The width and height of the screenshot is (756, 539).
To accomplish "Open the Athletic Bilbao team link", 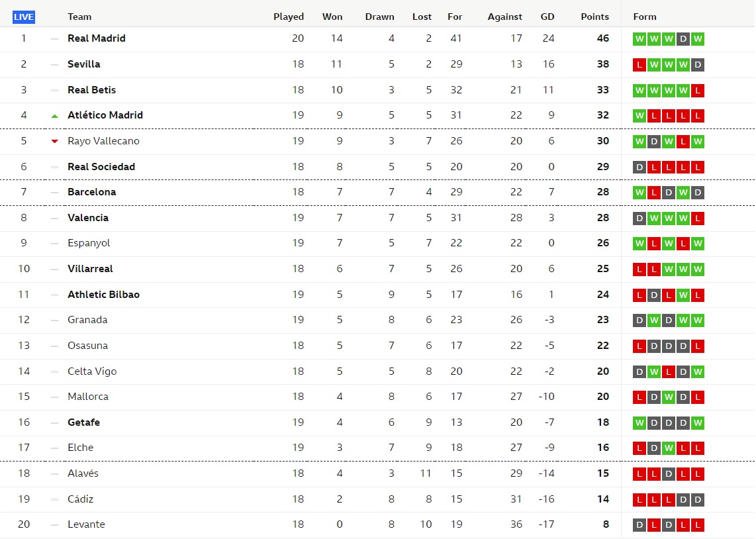I will tap(104, 295).
